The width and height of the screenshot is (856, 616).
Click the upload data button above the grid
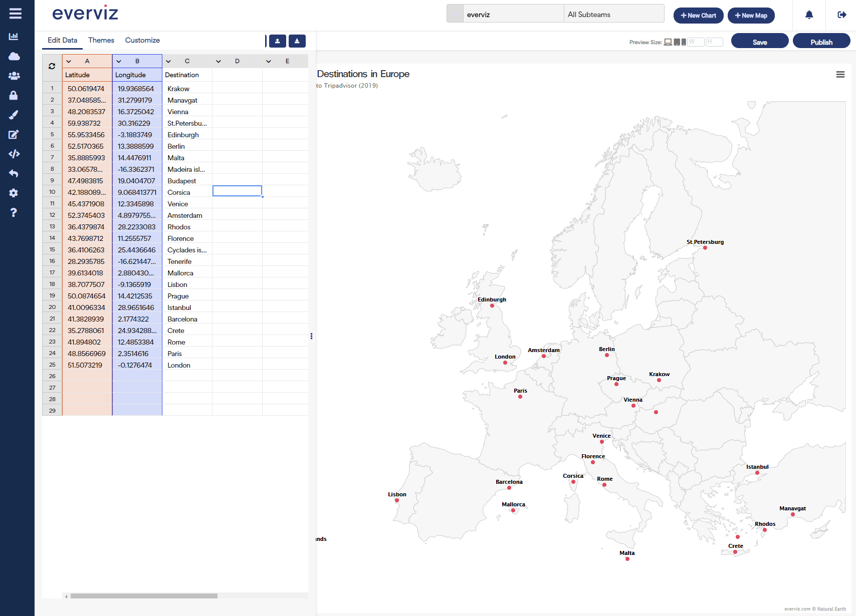tap(278, 41)
